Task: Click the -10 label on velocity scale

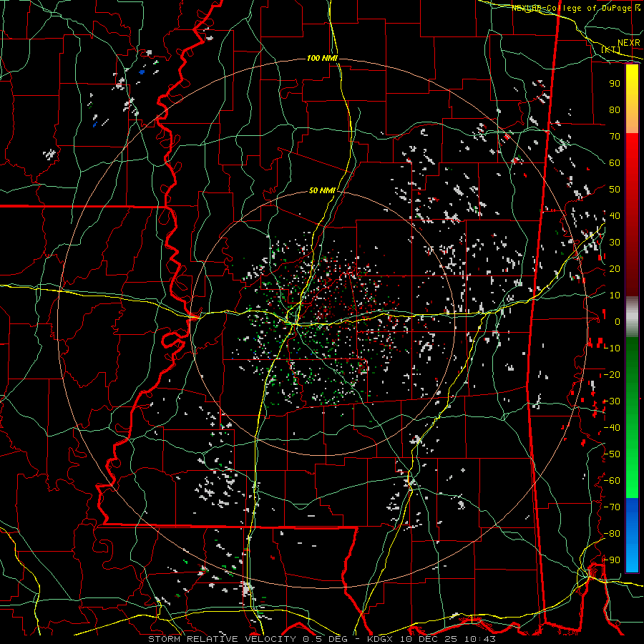Action: click(612, 348)
